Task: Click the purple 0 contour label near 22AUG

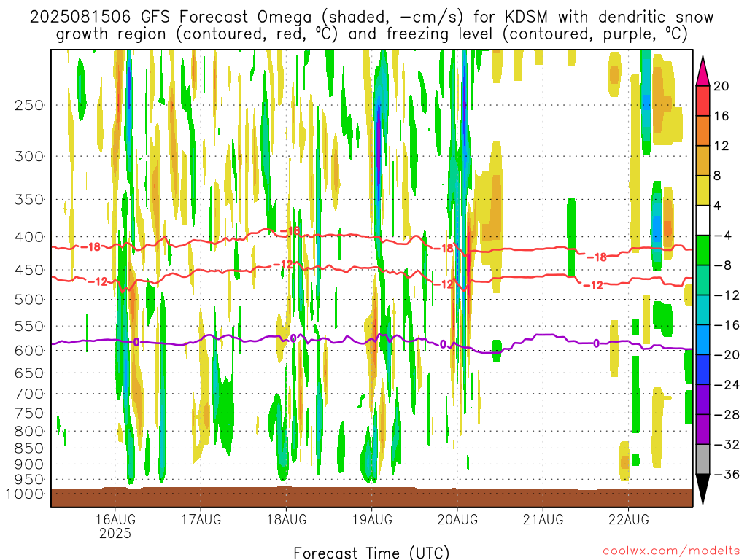Action: tap(596, 343)
